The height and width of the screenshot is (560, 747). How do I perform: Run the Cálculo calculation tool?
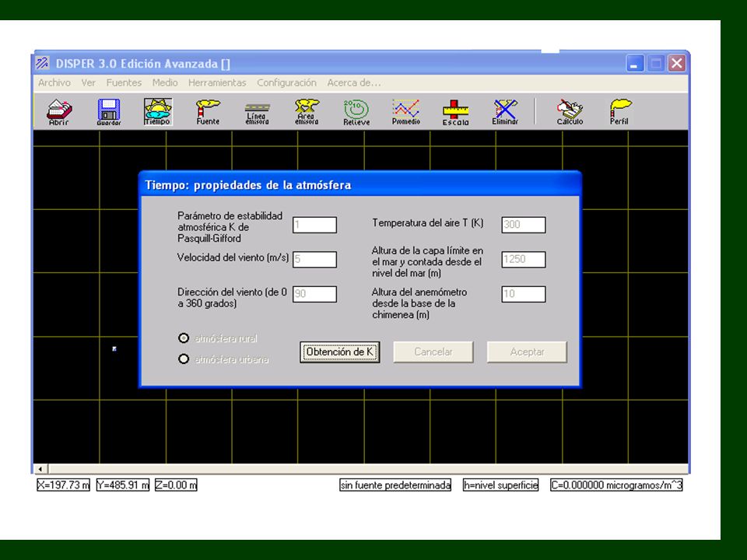[x=570, y=112]
